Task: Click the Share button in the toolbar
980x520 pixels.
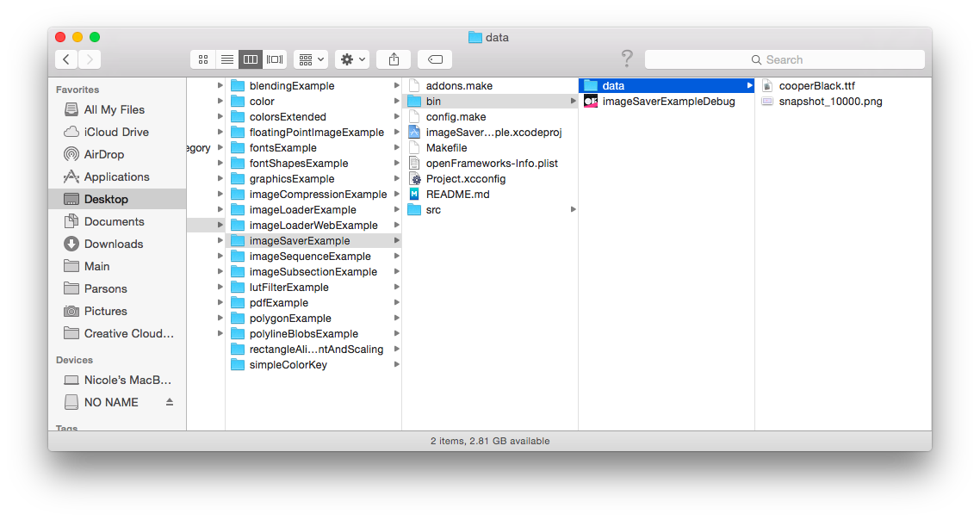Action: 393,59
